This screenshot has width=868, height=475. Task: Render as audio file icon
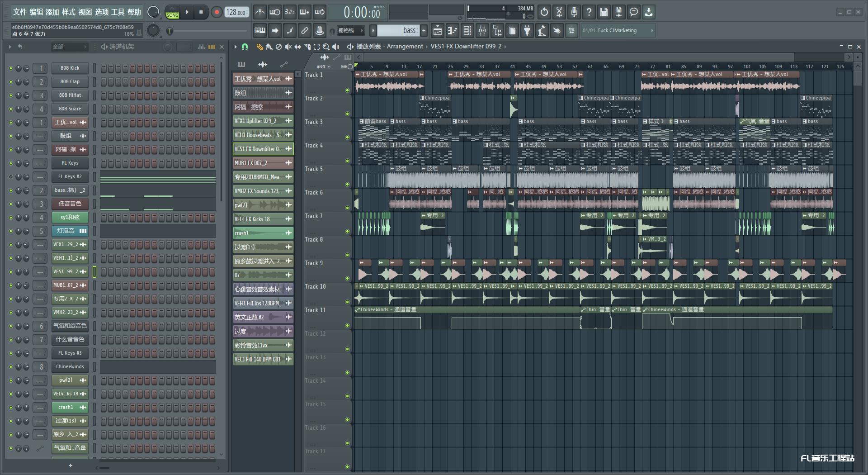[619, 12]
